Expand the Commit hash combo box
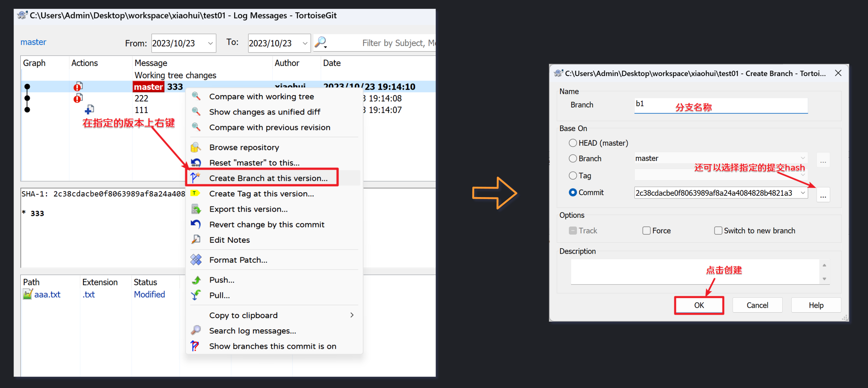 803,193
